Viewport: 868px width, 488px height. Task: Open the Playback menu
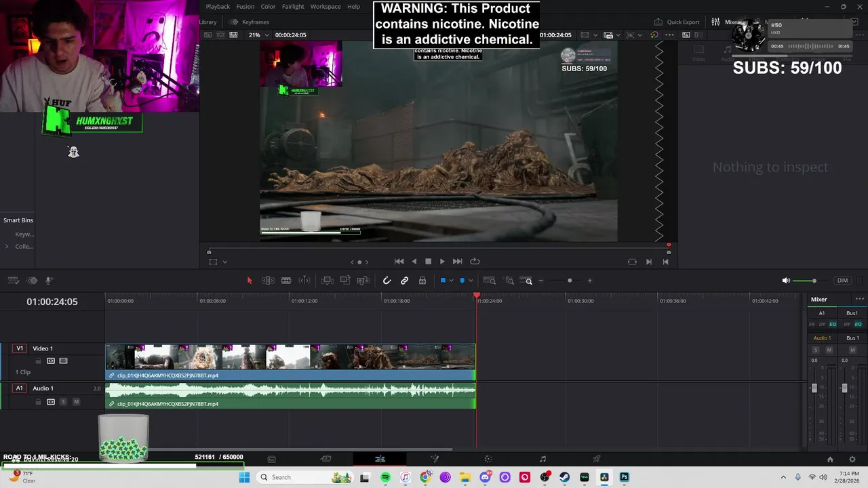pyautogui.click(x=218, y=7)
